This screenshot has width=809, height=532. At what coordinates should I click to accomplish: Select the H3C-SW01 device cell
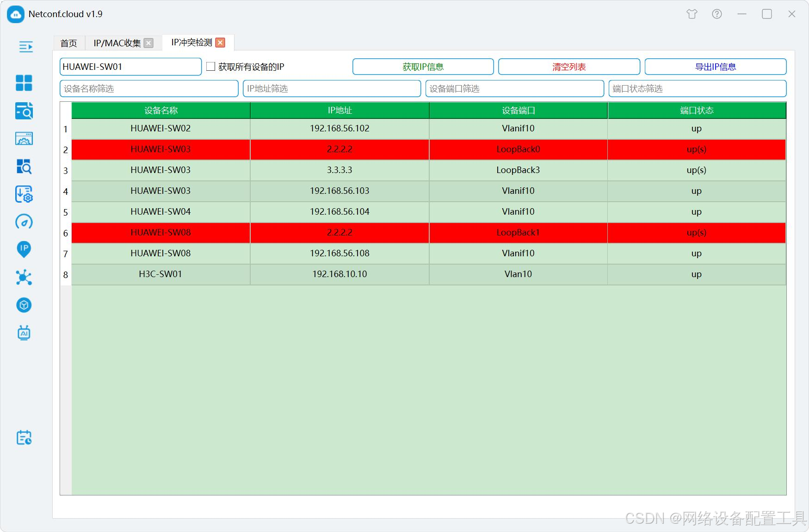tap(161, 274)
